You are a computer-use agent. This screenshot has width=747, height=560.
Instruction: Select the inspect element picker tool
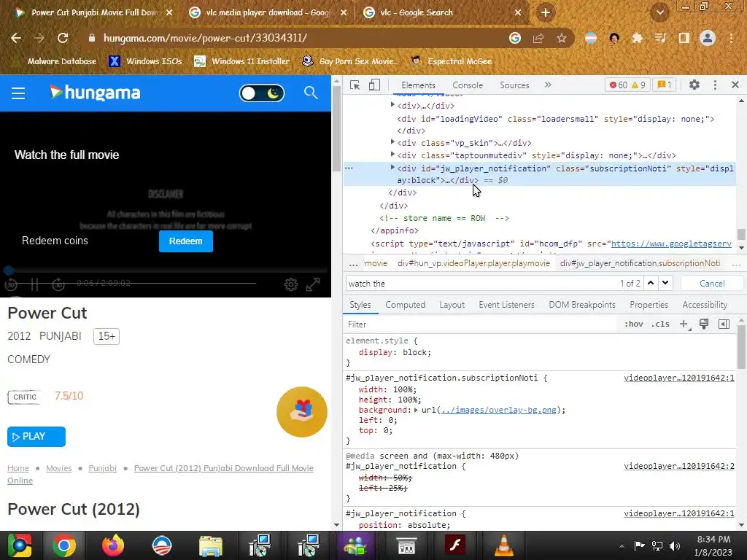point(355,85)
